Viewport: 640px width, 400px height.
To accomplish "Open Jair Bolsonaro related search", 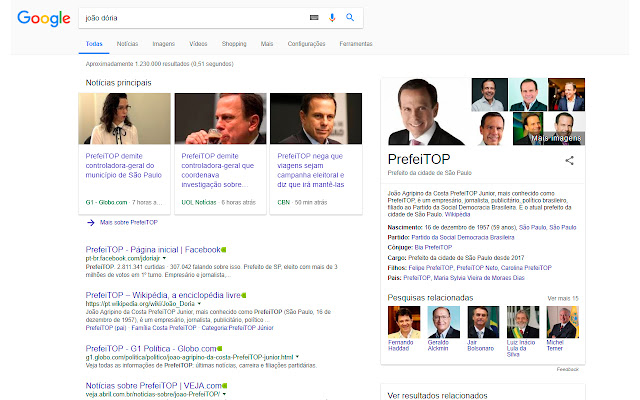I will (483, 329).
